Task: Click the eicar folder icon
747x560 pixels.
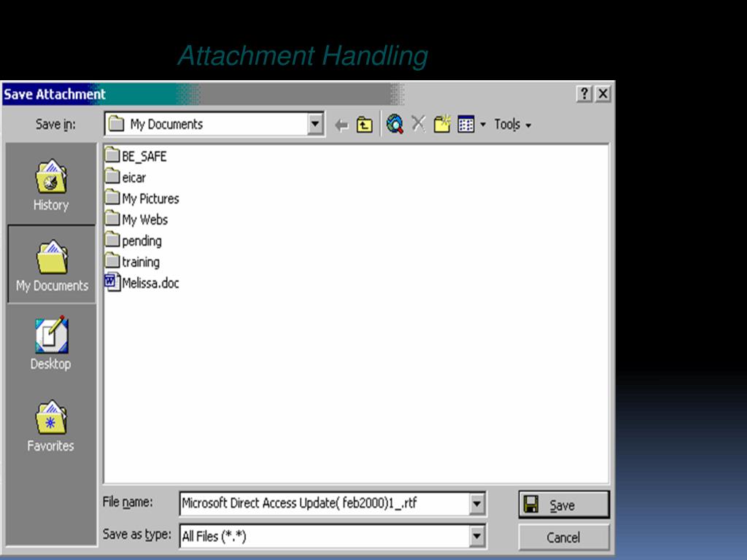Action: (x=112, y=176)
